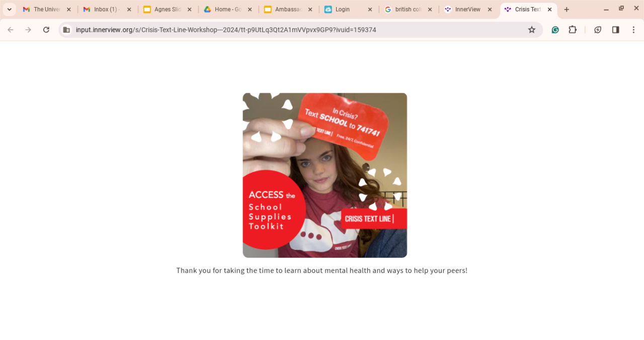The height and width of the screenshot is (340, 644).
Task: Open the Grammarly extension
Action: pyautogui.click(x=555, y=30)
